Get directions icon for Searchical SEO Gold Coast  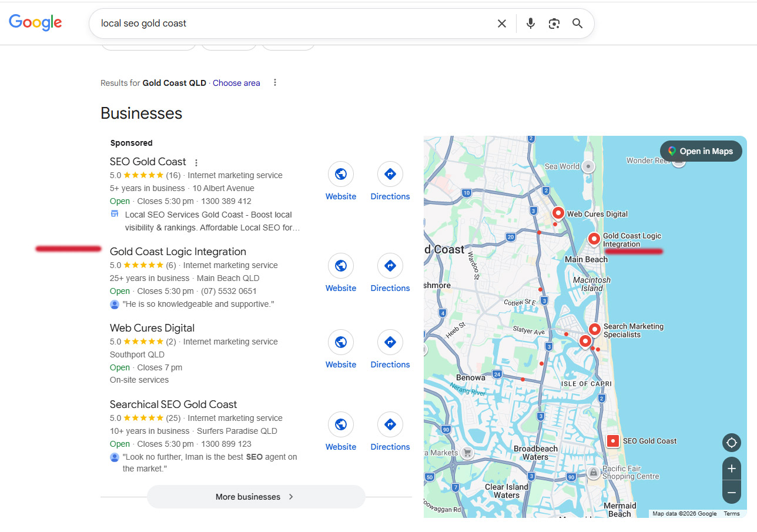(x=390, y=424)
